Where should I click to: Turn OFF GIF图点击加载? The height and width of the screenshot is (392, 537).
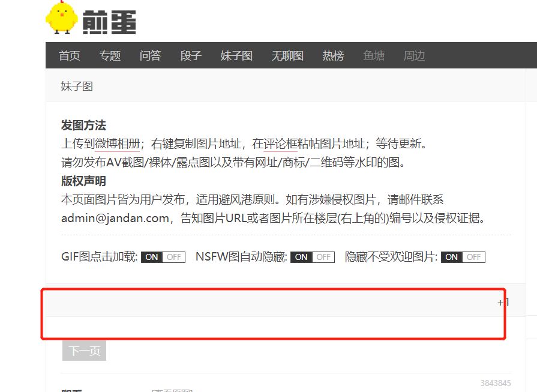coord(174,257)
